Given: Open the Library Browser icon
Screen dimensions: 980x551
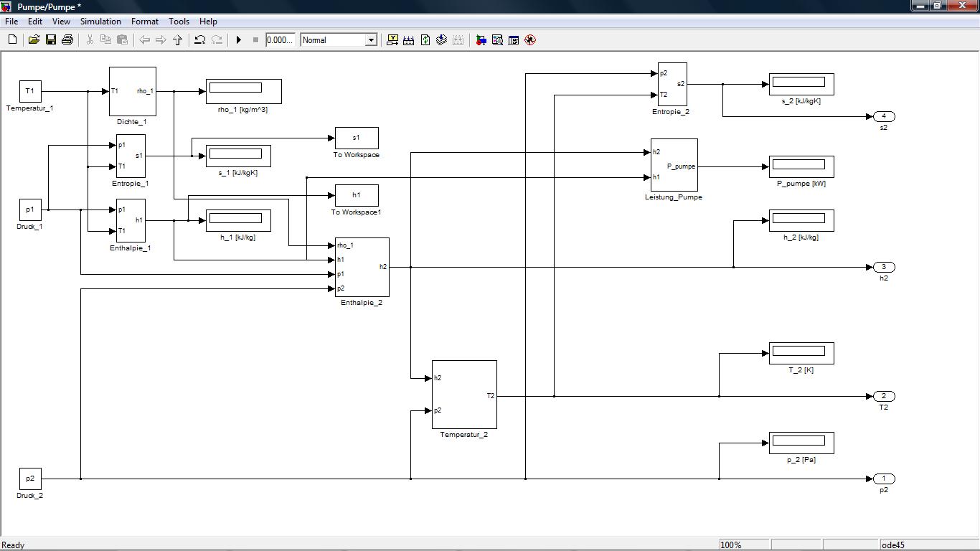Looking at the screenshot, I should click(481, 40).
